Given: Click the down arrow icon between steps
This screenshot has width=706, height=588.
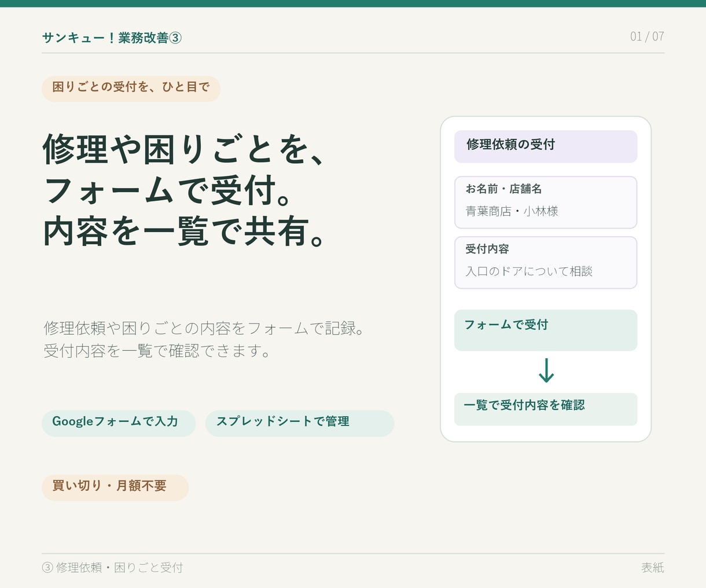Looking at the screenshot, I should pyautogui.click(x=546, y=371).
